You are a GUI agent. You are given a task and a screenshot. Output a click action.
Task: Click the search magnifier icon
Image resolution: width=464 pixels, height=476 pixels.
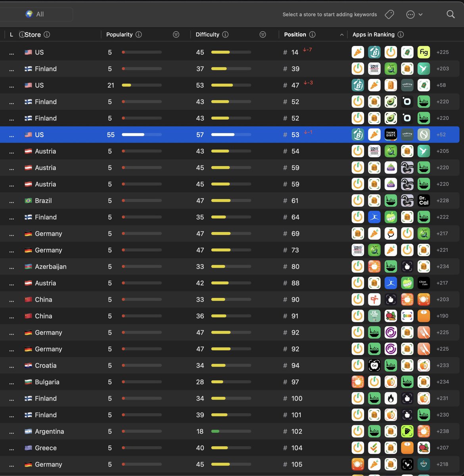(x=451, y=14)
